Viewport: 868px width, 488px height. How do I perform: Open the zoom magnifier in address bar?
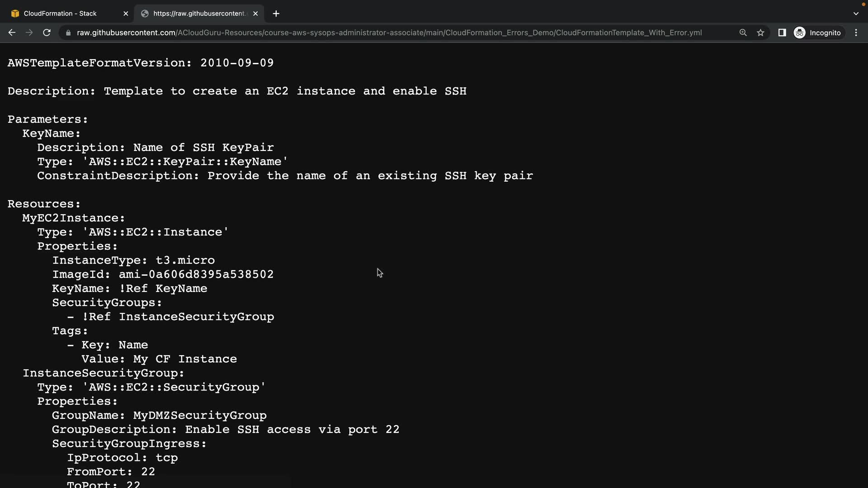[x=743, y=33]
